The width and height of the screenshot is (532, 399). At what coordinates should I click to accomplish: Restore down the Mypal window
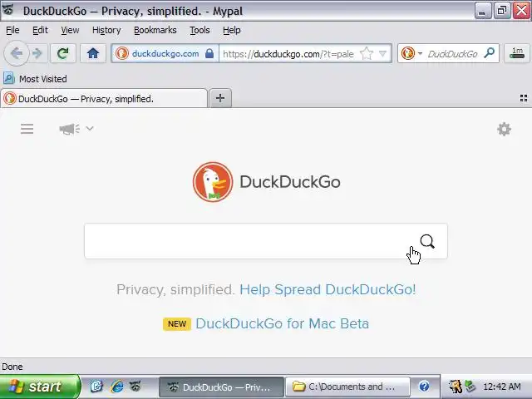501,11
